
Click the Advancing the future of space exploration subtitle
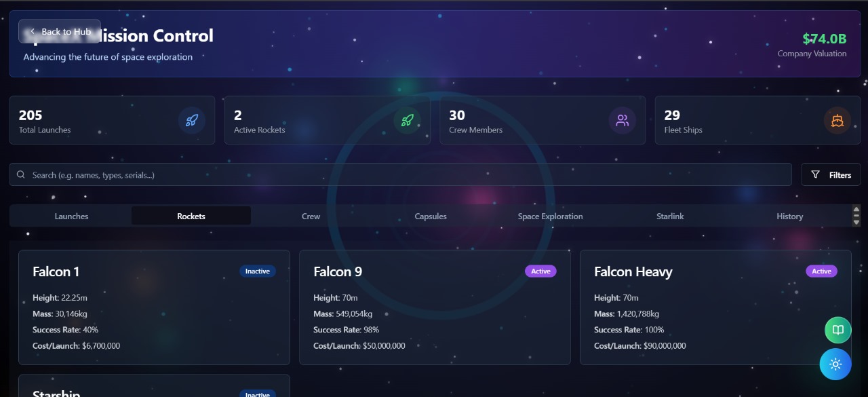[108, 57]
